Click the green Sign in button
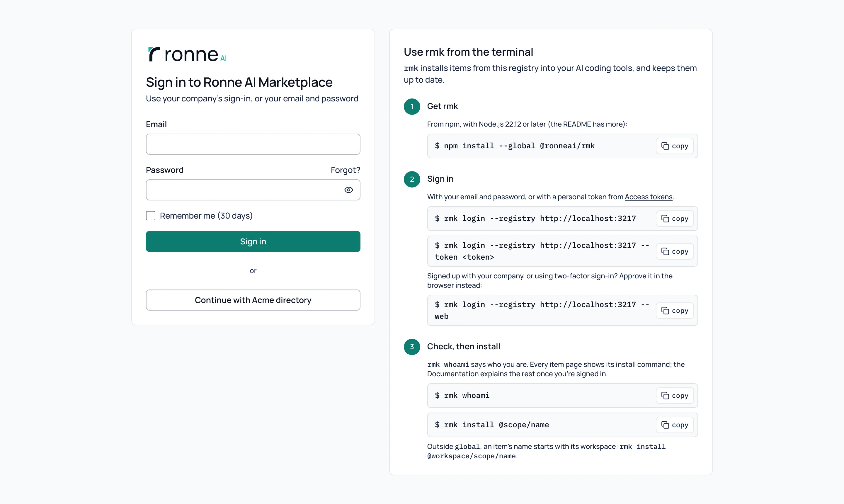Screen dimensions: 844x504 [253, 241]
